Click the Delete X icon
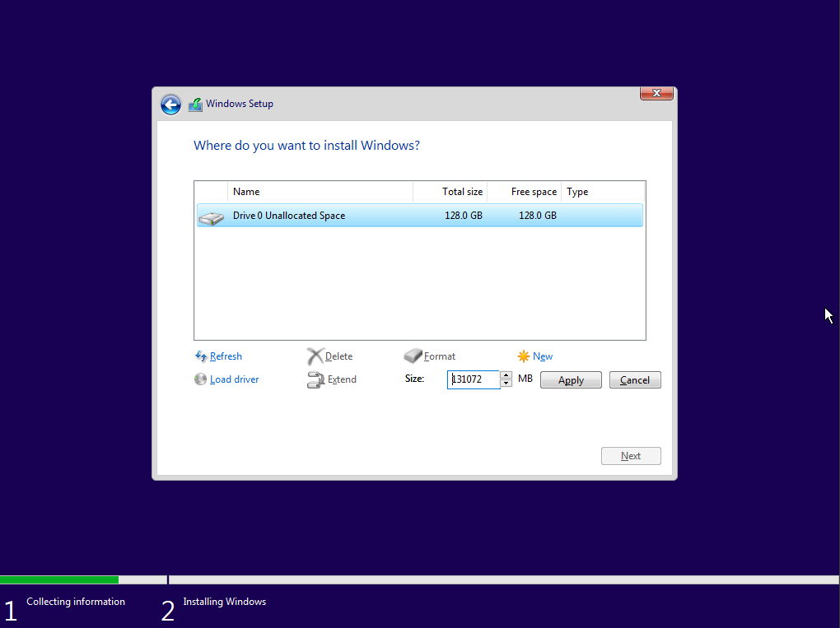 tap(315, 356)
